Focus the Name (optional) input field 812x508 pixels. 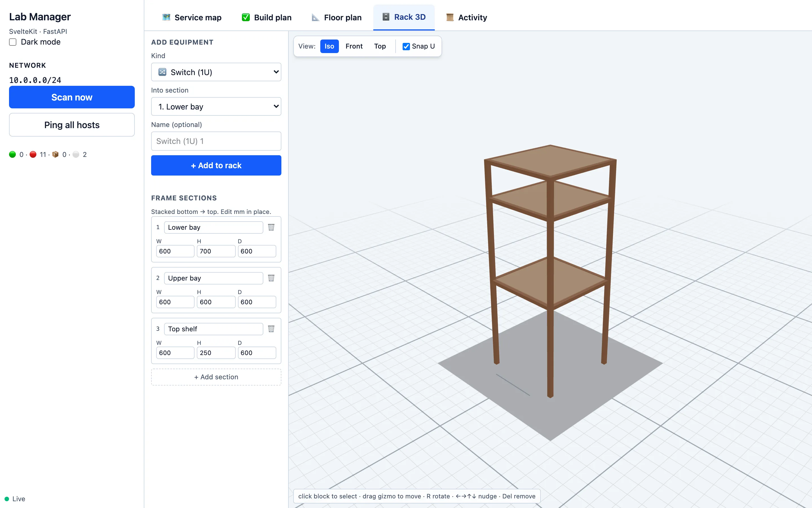(x=216, y=141)
